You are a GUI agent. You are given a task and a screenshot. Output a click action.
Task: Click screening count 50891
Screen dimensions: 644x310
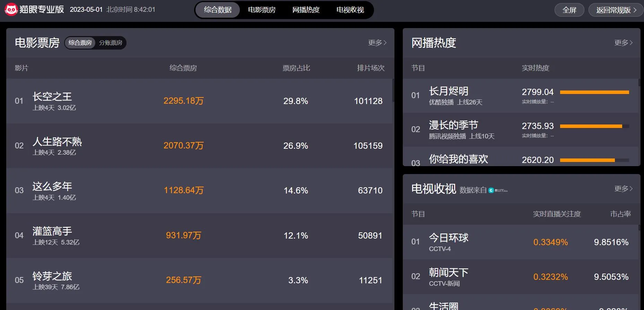pyautogui.click(x=370, y=235)
